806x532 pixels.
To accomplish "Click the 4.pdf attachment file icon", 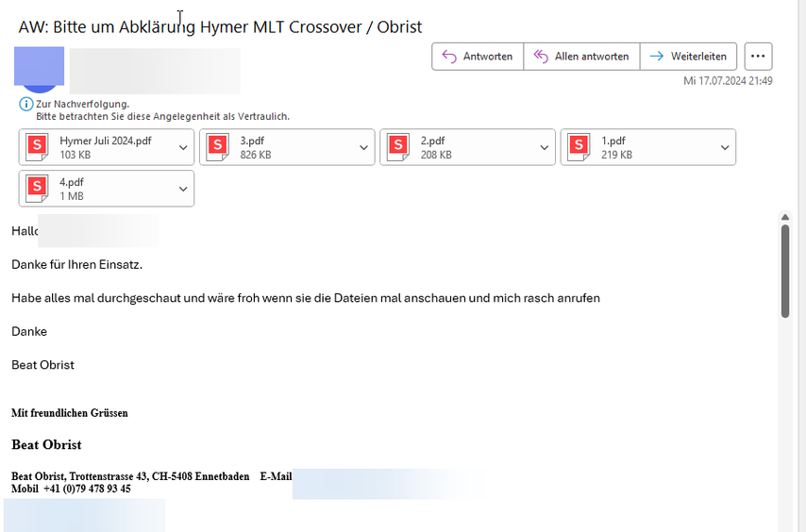I will click(38, 188).
